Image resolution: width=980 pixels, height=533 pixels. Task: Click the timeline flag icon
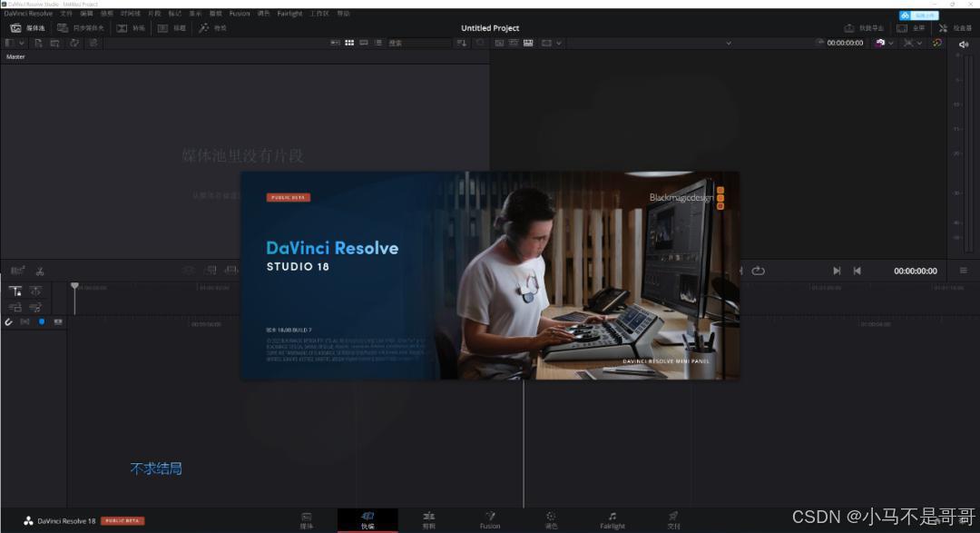(x=58, y=322)
